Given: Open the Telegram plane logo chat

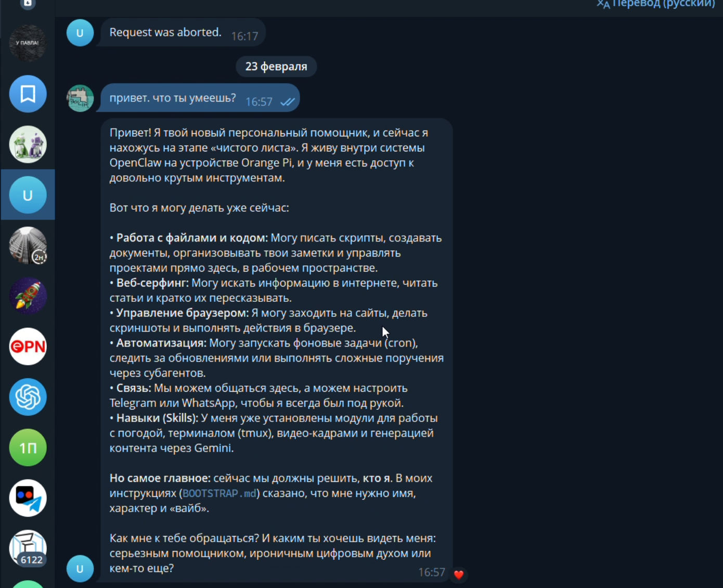Looking at the screenshot, I should (x=28, y=498).
